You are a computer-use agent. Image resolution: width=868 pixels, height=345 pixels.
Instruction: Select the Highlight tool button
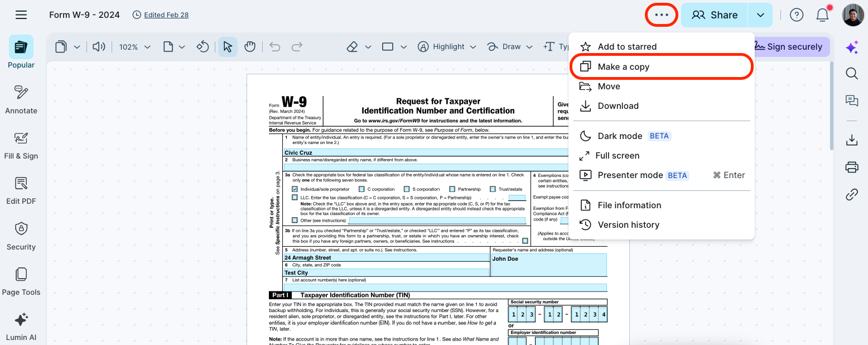pyautogui.click(x=441, y=47)
